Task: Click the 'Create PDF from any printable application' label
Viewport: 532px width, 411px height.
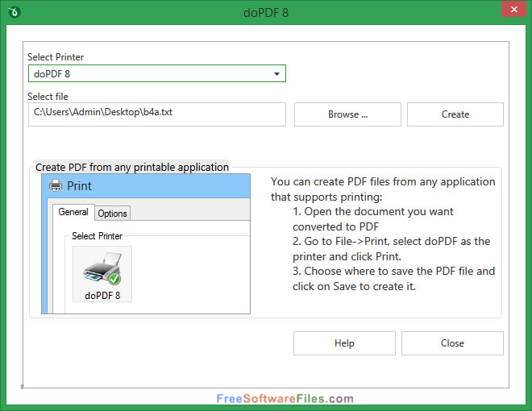Action: (x=132, y=167)
